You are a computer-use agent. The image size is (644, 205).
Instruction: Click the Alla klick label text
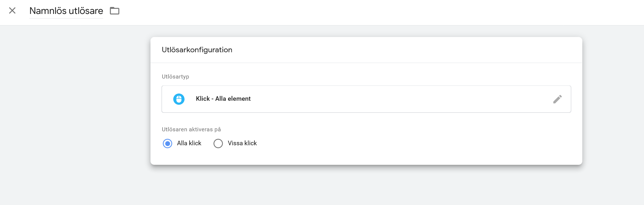[188, 143]
